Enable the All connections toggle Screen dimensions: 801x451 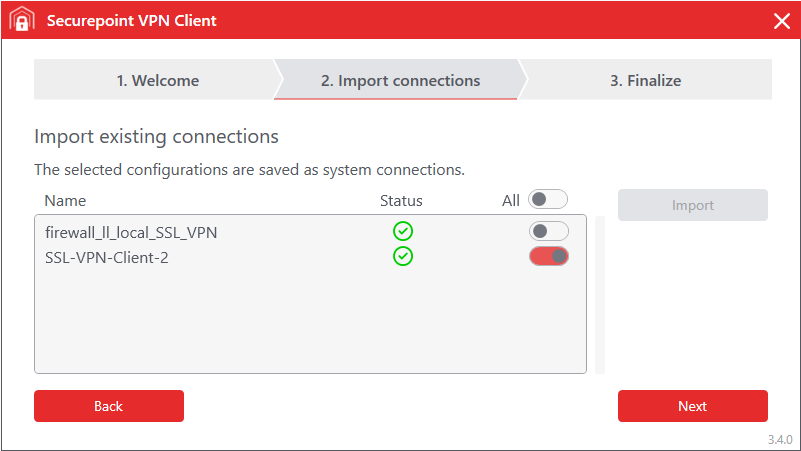click(x=548, y=200)
